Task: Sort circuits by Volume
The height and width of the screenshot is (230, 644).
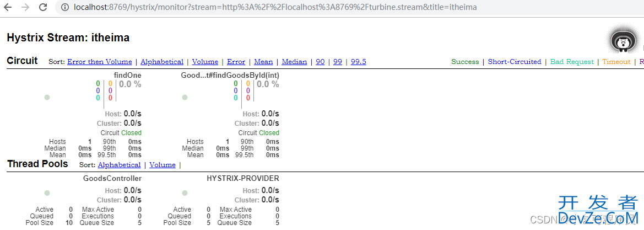Action: [205, 62]
